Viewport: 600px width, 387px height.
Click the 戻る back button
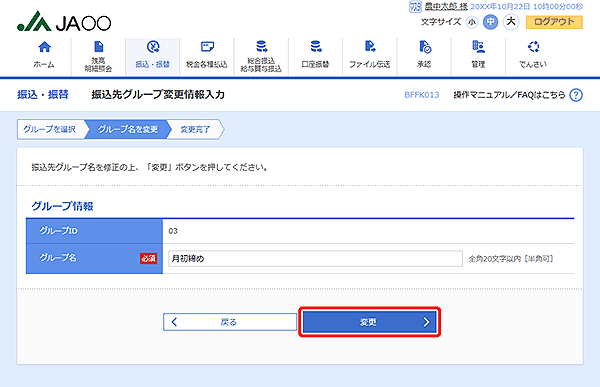(x=230, y=322)
